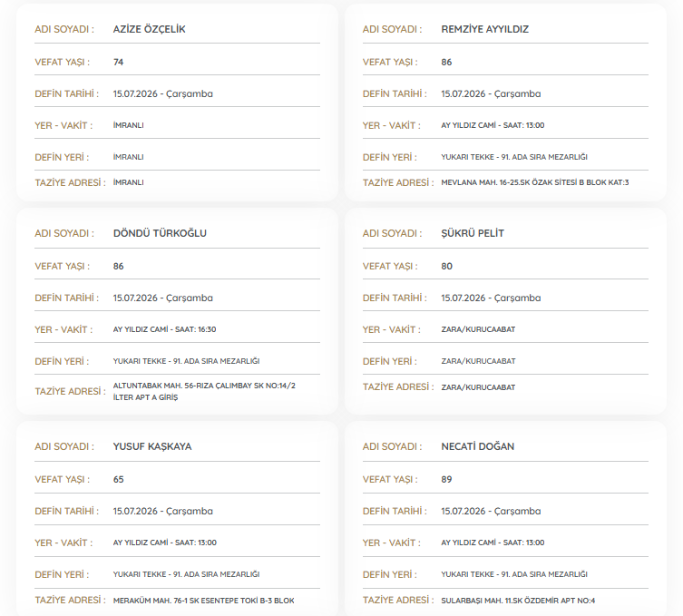This screenshot has width=683, height=616.
Task: Click Azize Özçelik's age value 74
Action: point(119,62)
